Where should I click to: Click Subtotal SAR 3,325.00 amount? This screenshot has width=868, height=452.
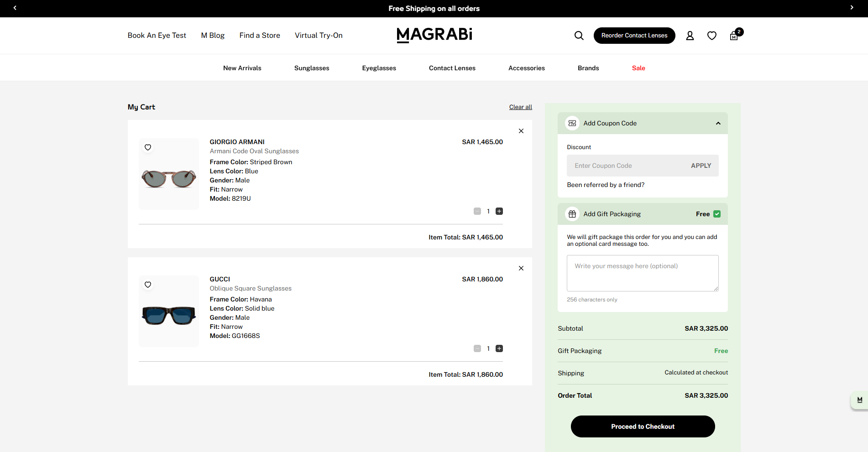pos(706,328)
